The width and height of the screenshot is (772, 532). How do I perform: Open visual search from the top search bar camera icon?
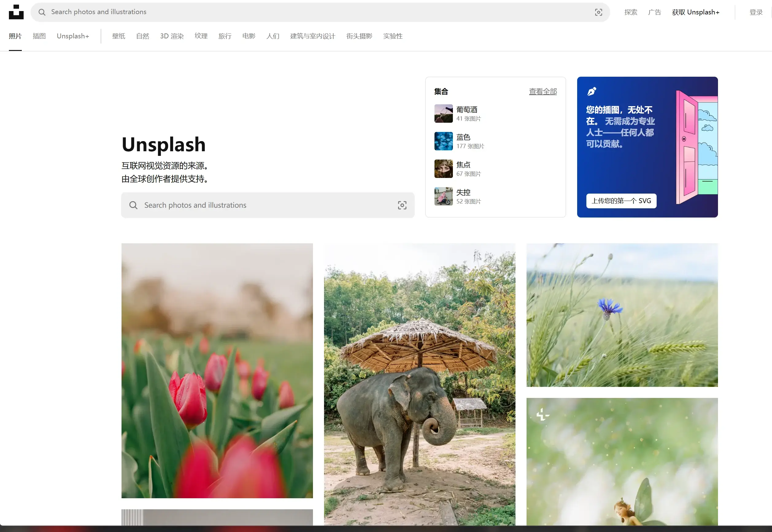[x=598, y=12]
